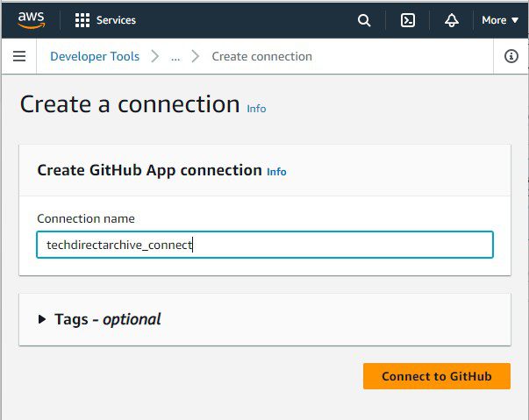
Task: Click the Services label in navigation bar
Action: (116, 20)
